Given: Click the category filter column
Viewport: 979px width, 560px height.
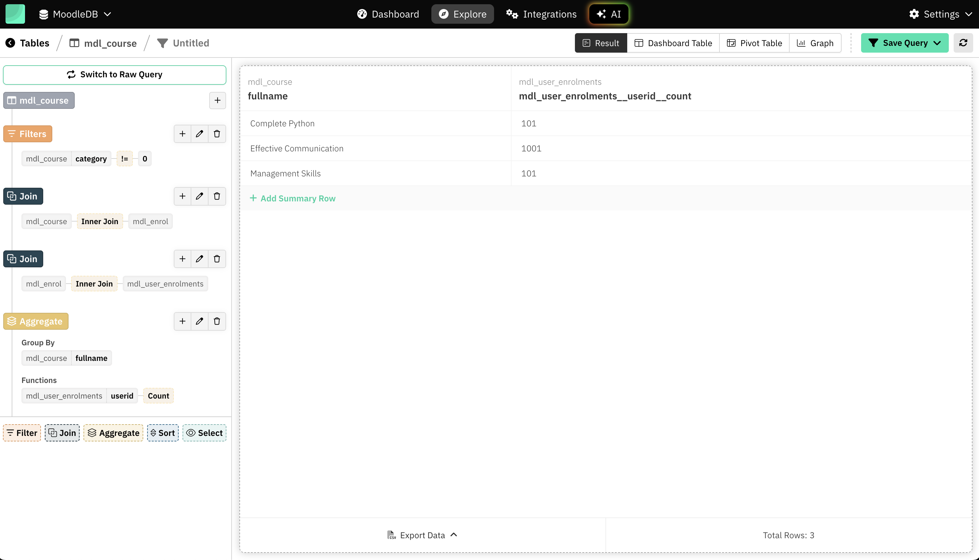Looking at the screenshot, I should click(91, 159).
